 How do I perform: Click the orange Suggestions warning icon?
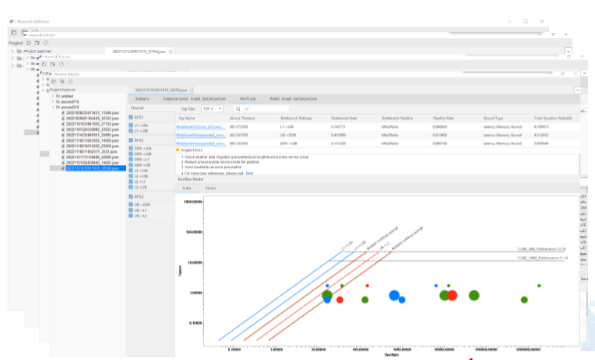pos(177,150)
